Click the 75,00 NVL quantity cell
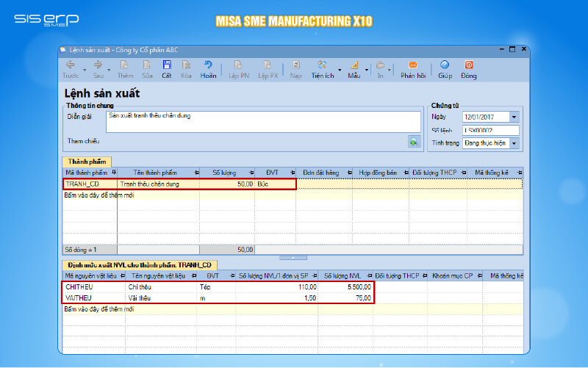 345,298
